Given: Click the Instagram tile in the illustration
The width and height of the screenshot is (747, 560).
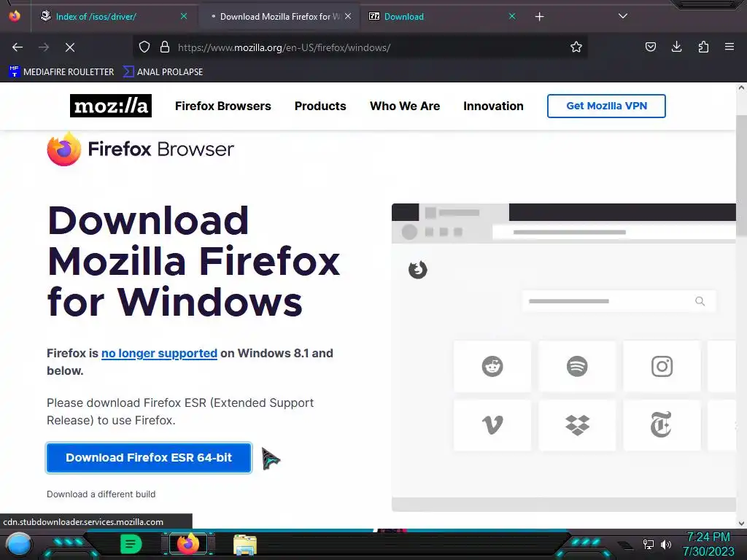Looking at the screenshot, I should pos(662,366).
